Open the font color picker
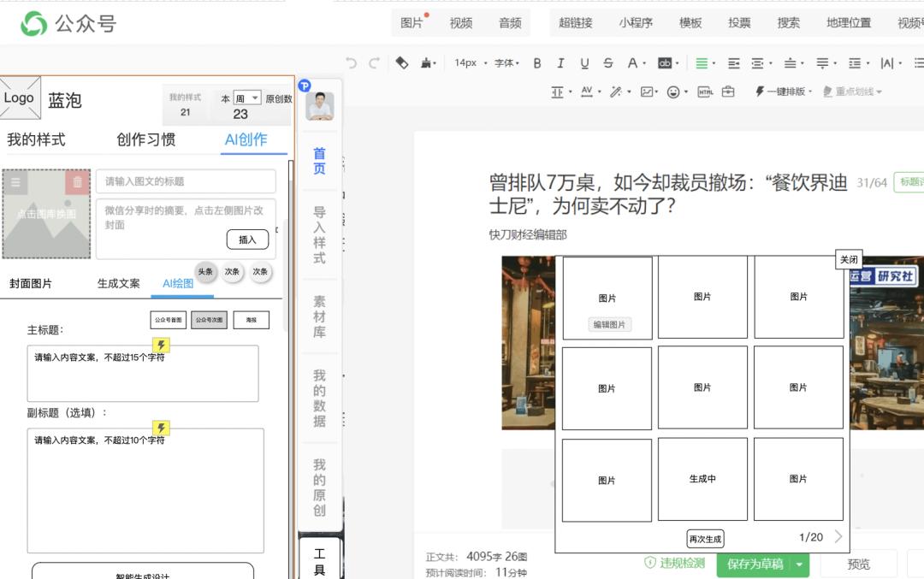Viewport: 924px width, 579px height. tap(633, 63)
